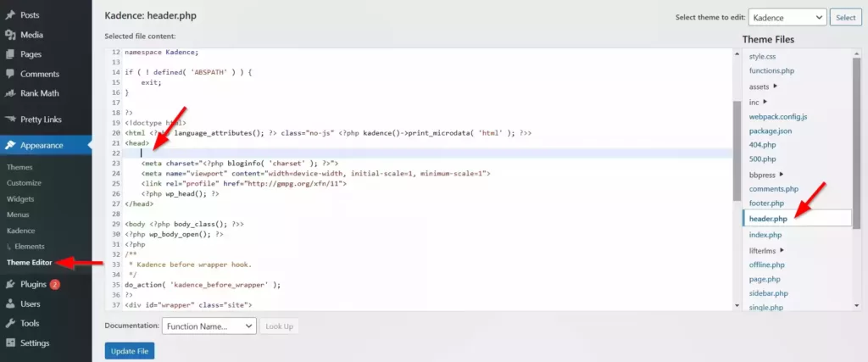Click the Plugins plug icon

click(x=10, y=285)
